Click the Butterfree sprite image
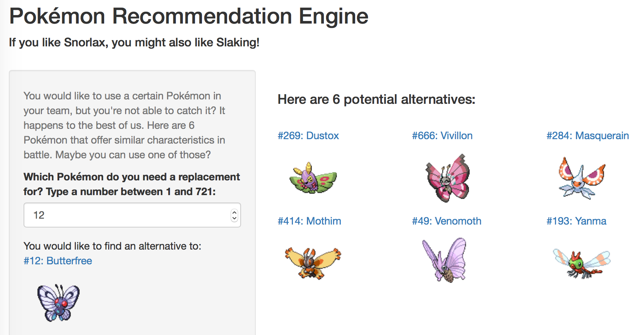Screen dimensions: 644x335 [x=58, y=303]
